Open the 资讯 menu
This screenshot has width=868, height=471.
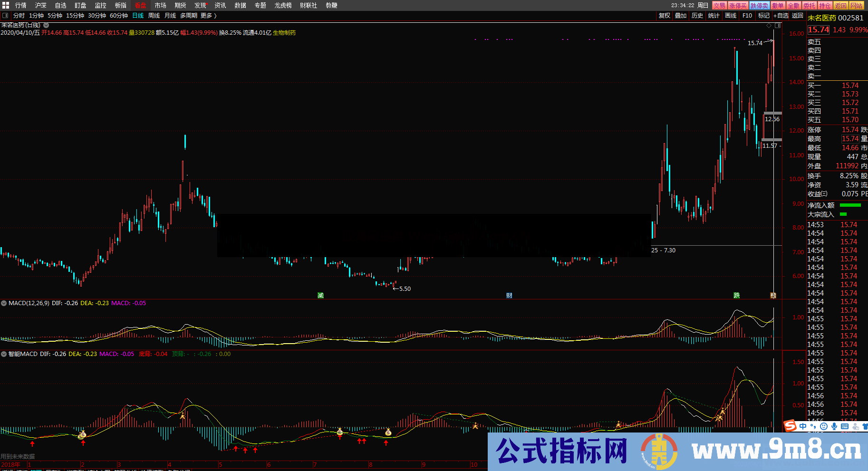click(219, 5)
